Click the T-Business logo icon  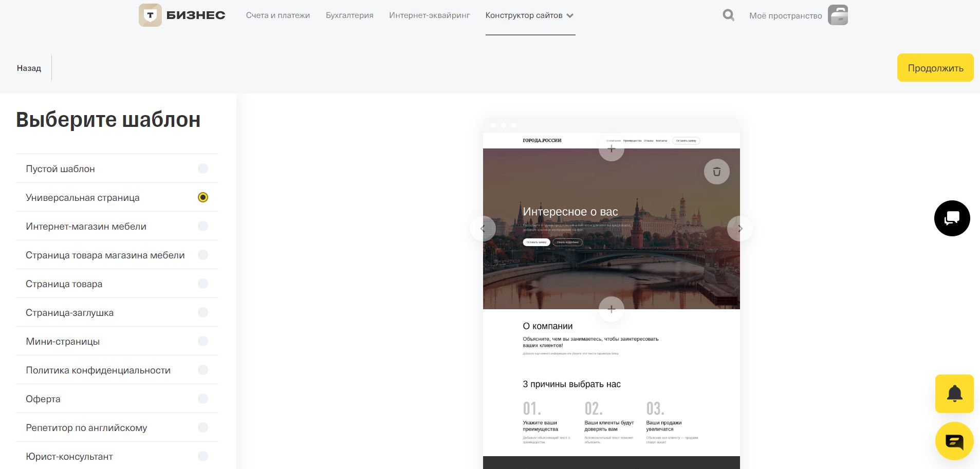pyautogui.click(x=150, y=15)
